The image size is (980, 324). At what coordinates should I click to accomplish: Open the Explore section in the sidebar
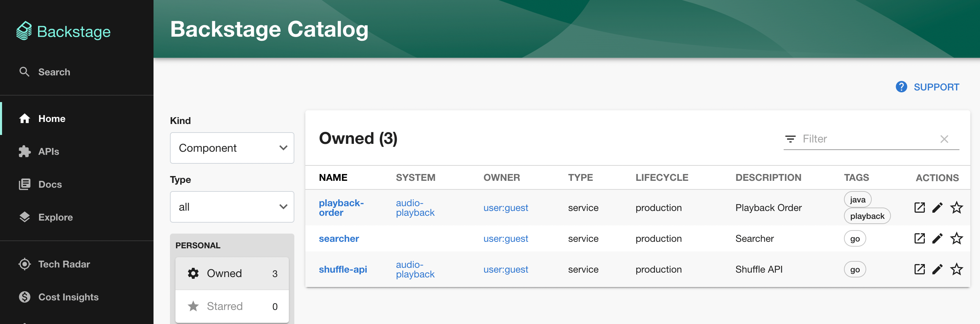tap(56, 217)
